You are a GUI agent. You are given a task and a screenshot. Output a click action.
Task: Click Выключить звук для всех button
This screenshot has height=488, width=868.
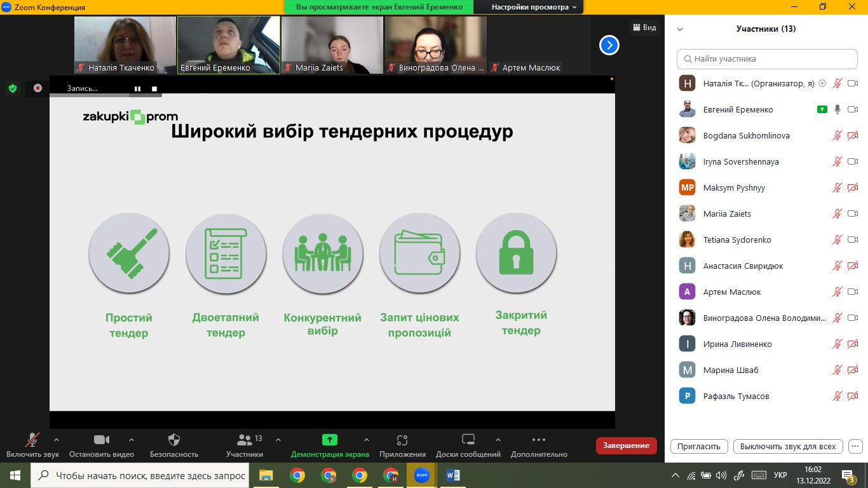(788, 446)
